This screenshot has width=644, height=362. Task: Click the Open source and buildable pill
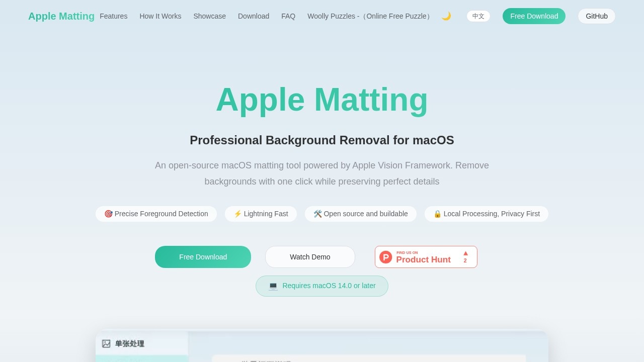coord(361,214)
